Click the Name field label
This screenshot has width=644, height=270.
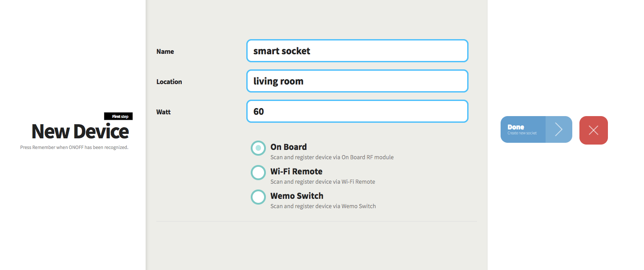coord(165,52)
